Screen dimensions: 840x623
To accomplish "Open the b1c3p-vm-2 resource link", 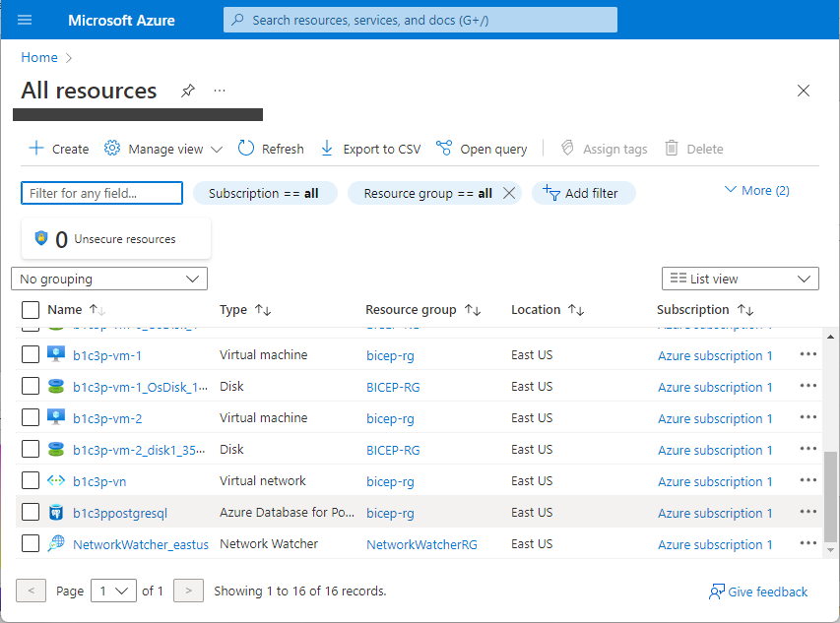I will click(x=107, y=419).
